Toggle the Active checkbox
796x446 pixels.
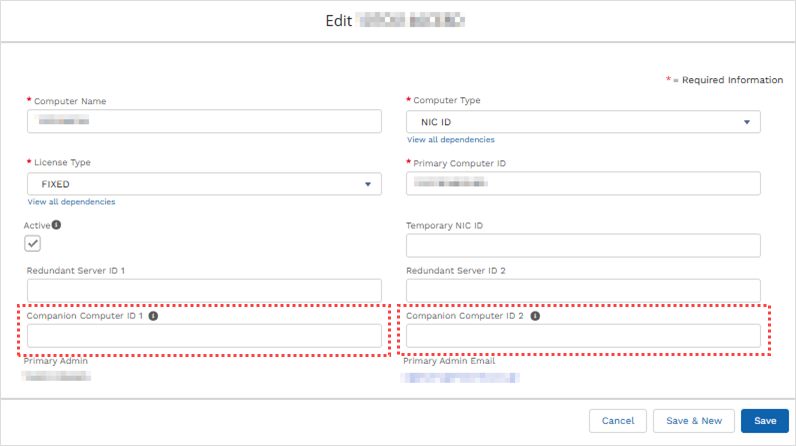click(34, 243)
